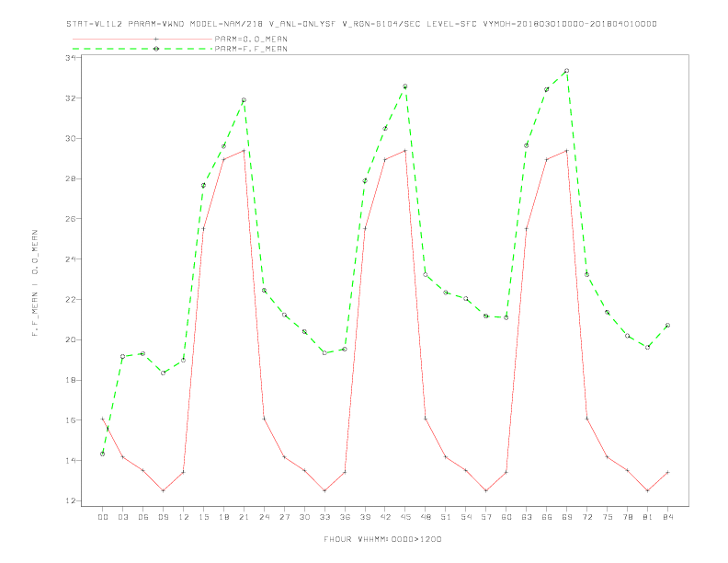Viewport: 728px width, 563px height.
Task: Select green F.F_MEAN point at hour 21
Action: [x=244, y=100]
